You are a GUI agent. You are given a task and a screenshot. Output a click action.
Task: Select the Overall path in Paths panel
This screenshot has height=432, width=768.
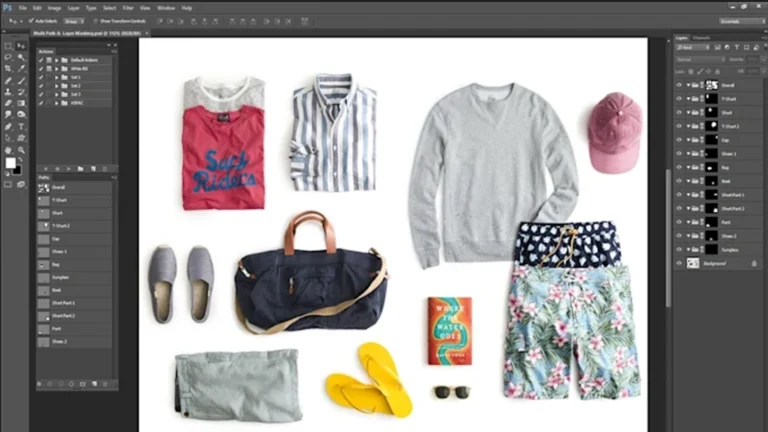74,188
